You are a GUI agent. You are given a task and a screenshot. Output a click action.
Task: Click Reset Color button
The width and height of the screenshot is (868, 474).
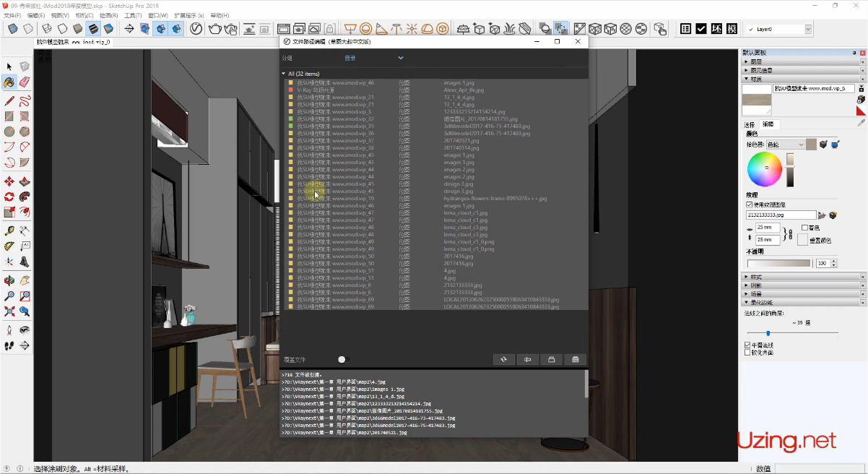click(802, 239)
